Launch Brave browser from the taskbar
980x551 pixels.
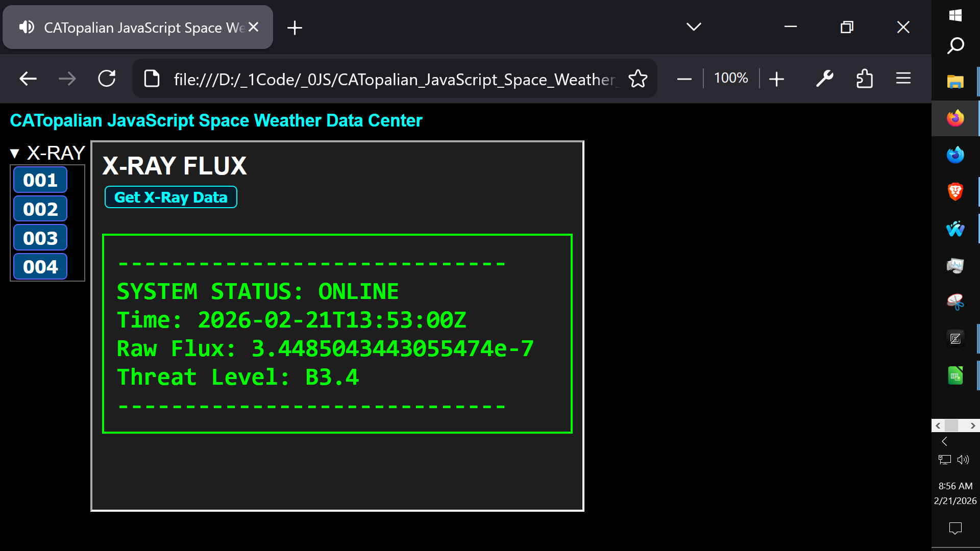[x=955, y=191]
